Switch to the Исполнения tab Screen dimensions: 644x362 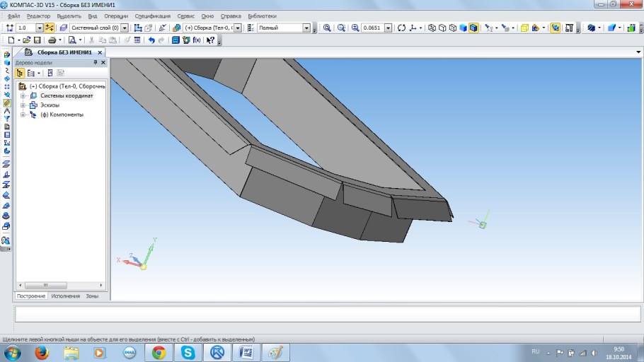tap(65, 296)
